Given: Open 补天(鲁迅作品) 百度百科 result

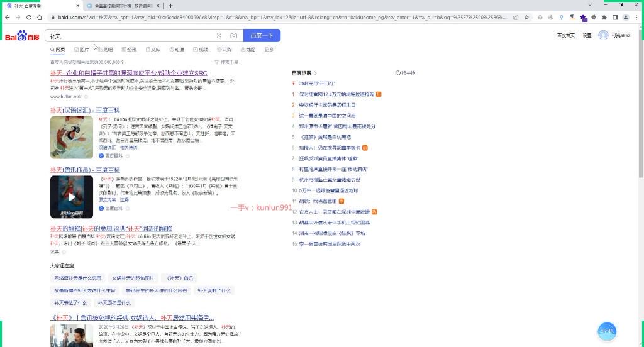Looking at the screenshot, I should pyautogui.click(x=85, y=170).
